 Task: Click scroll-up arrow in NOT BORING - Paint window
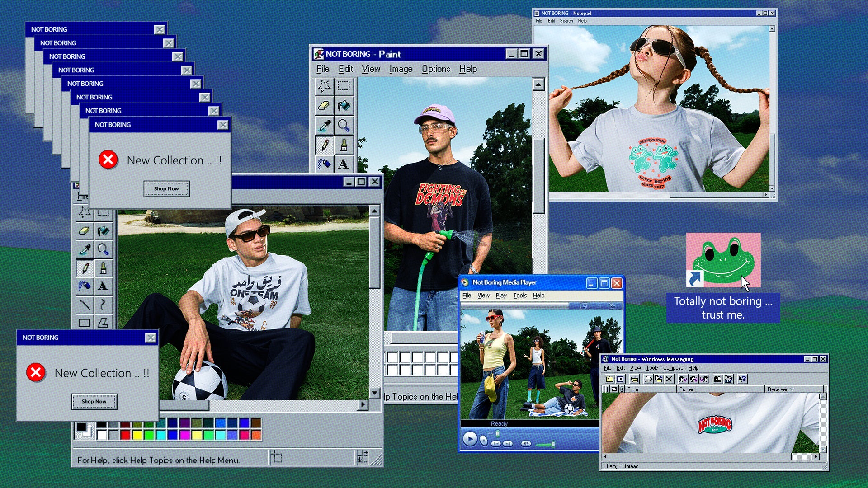pyautogui.click(x=538, y=85)
